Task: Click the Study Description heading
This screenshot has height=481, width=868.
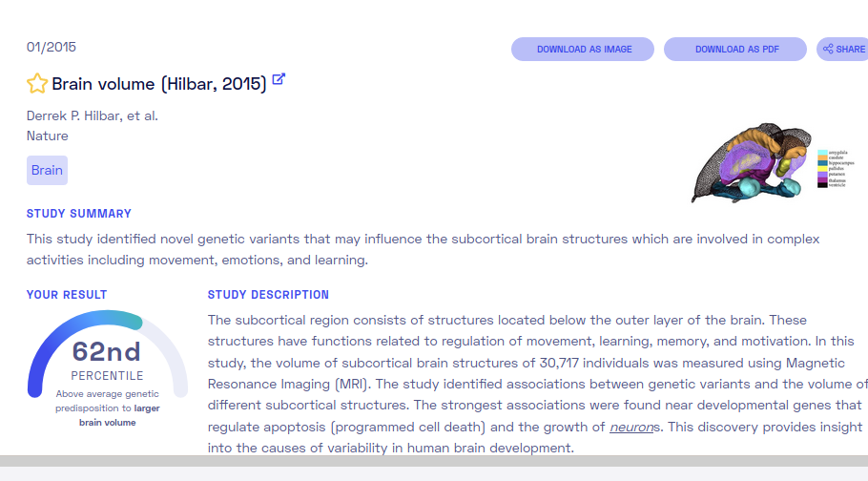Action: (x=268, y=295)
